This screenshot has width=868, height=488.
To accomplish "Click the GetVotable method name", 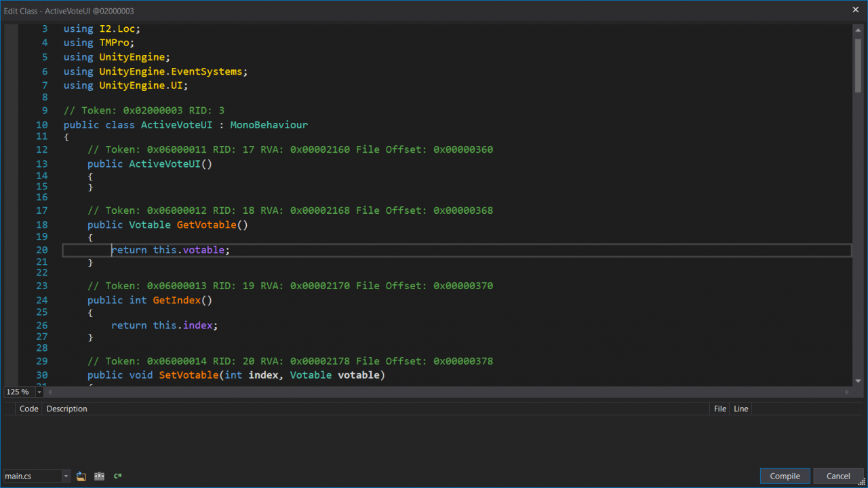I will click(206, 225).
